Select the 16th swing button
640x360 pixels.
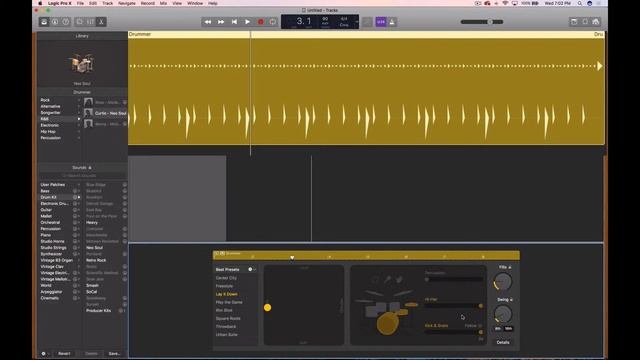pyautogui.click(x=508, y=329)
